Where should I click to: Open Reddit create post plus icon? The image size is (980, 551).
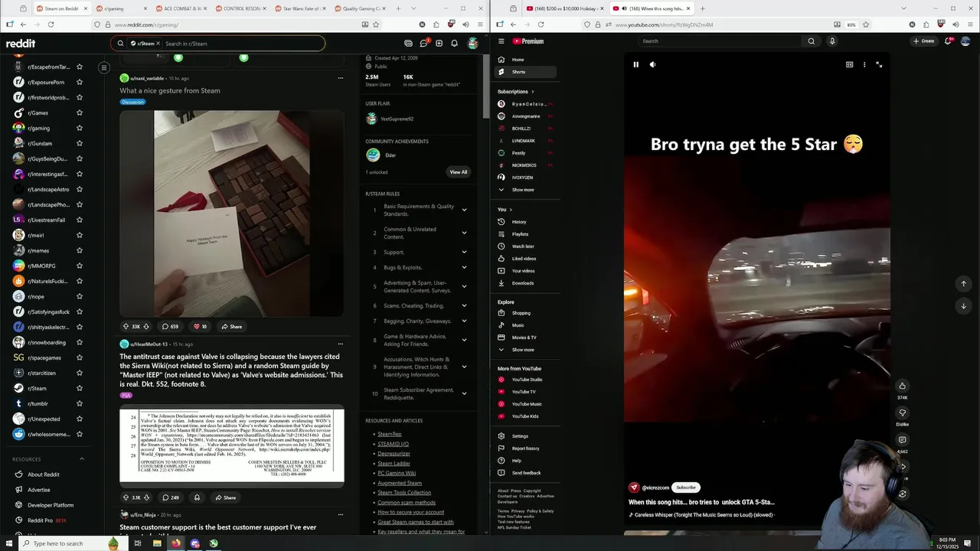(439, 44)
